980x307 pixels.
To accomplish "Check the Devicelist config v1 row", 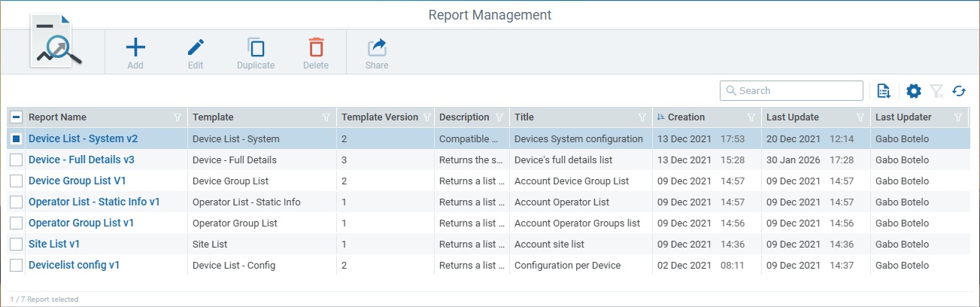I will pyautogui.click(x=16, y=265).
